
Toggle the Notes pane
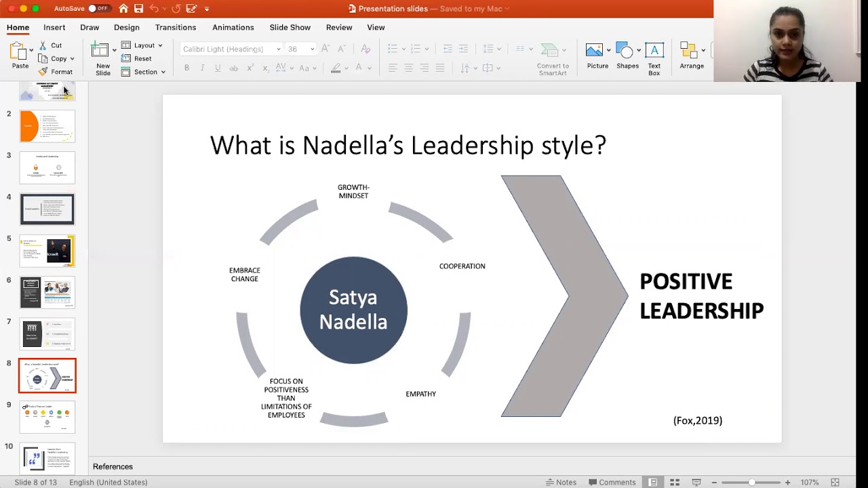[x=561, y=483]
